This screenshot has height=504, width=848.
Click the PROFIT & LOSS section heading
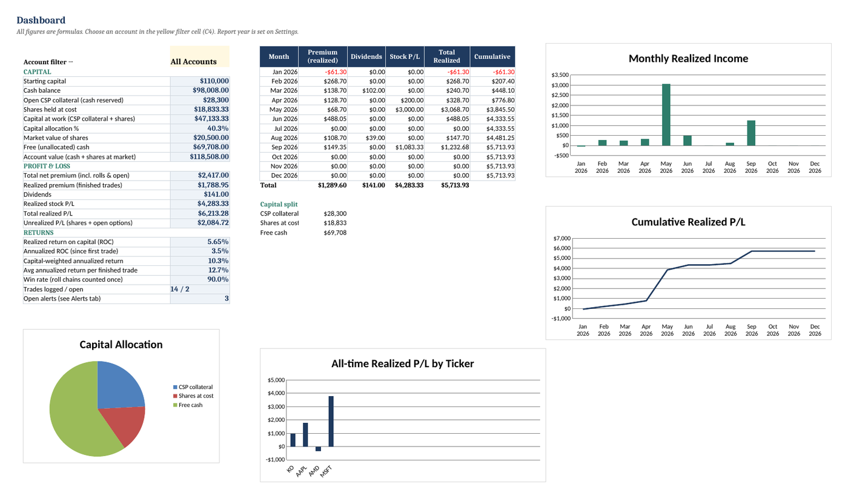pyautogui.click(x=45, y=166)
